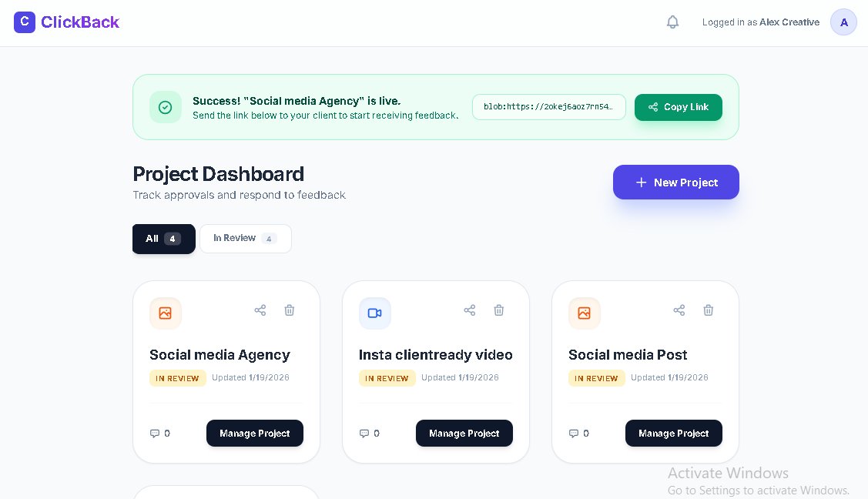
Task: Click image icon on Social media Post card
Action: coord(584,313)
